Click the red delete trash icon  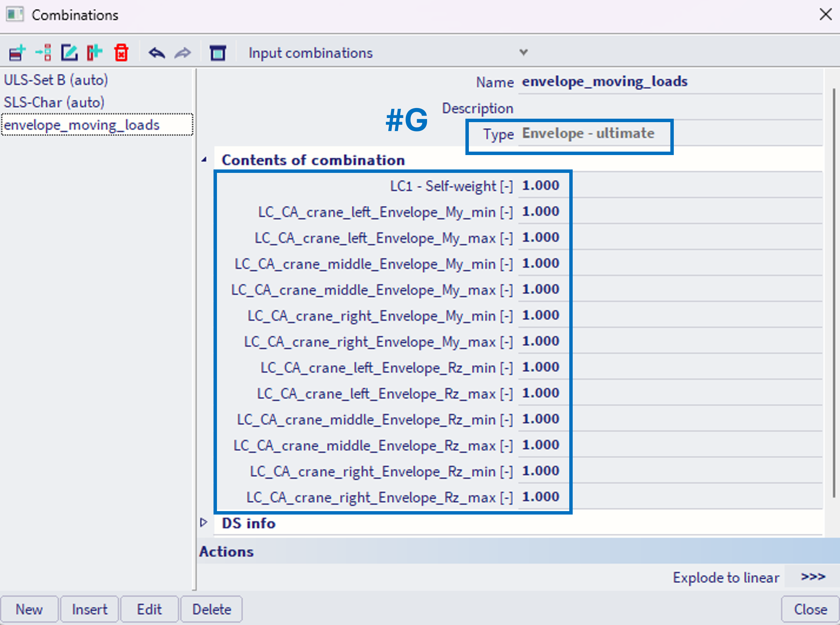[121, 52]
